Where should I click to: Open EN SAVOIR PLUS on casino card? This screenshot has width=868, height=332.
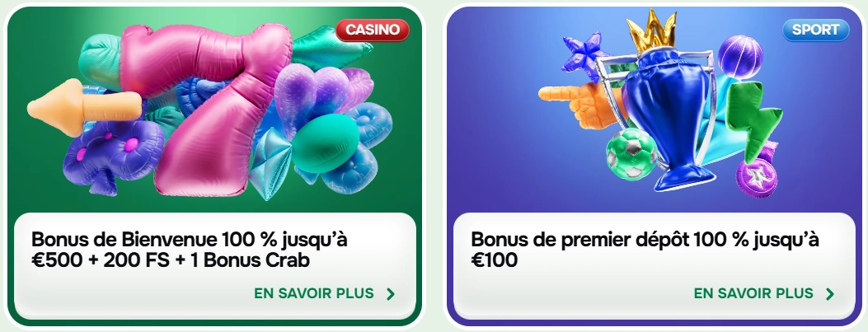tap(314, 293)
